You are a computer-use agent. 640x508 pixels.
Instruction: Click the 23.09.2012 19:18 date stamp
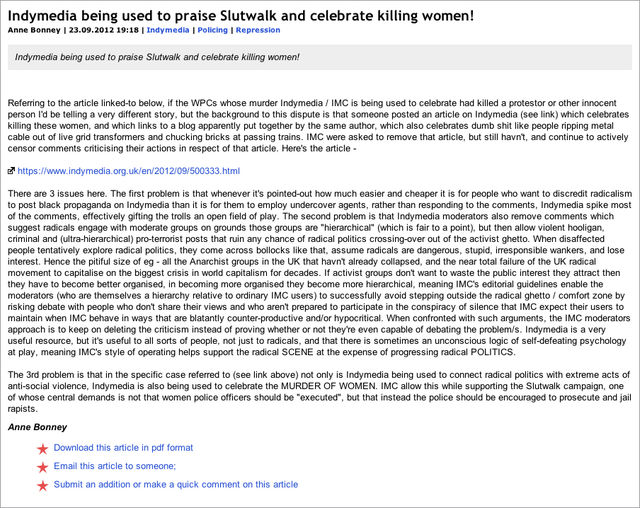click(x=103, y=30)
